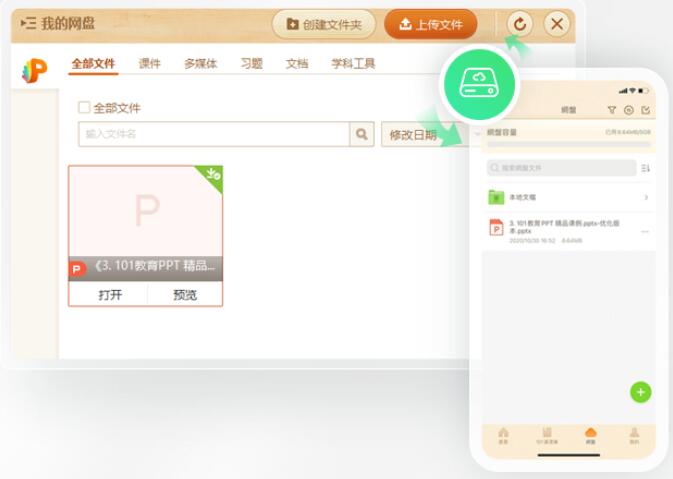Click the 输入文件名 search input field
This screenshot has height=479, width=673.
(x=213, y=134)
